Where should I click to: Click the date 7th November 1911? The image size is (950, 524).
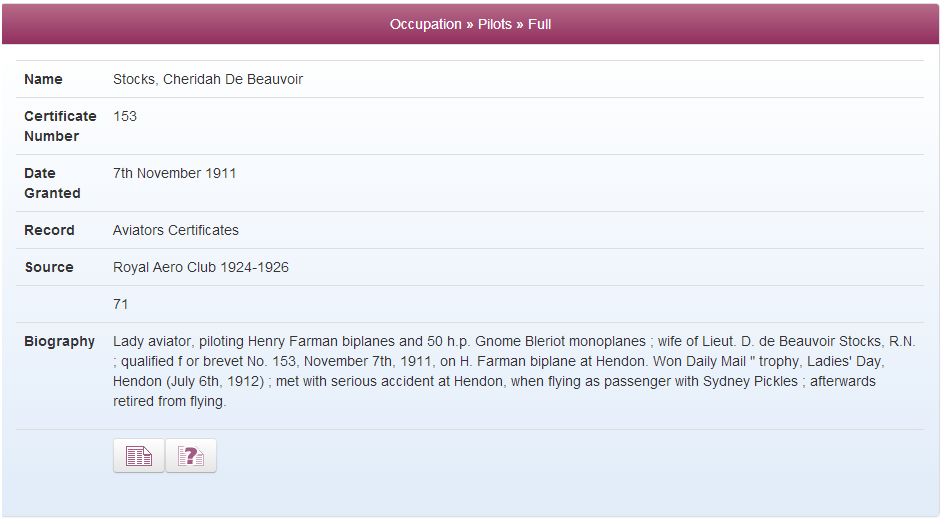(x=174, y=173)
